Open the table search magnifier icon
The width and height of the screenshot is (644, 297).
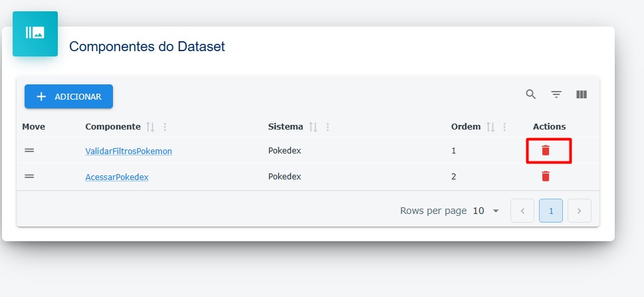click(x=530, y=94)
